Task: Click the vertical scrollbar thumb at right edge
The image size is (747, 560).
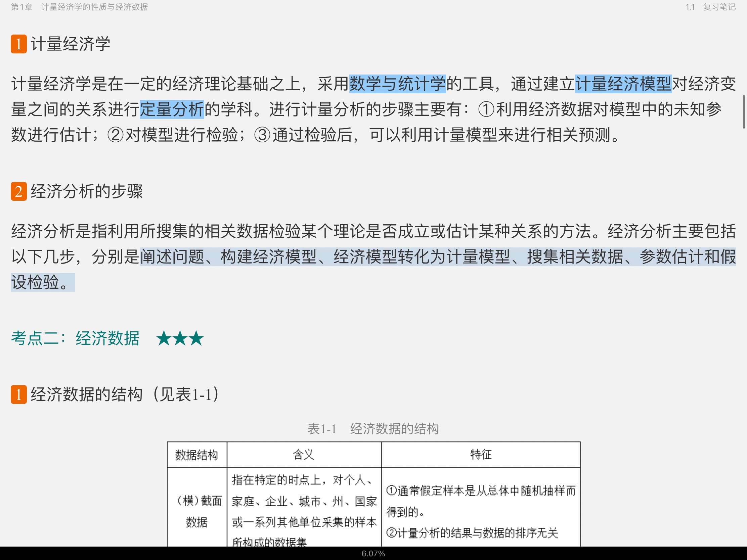Action: click(x=744, y=112)
